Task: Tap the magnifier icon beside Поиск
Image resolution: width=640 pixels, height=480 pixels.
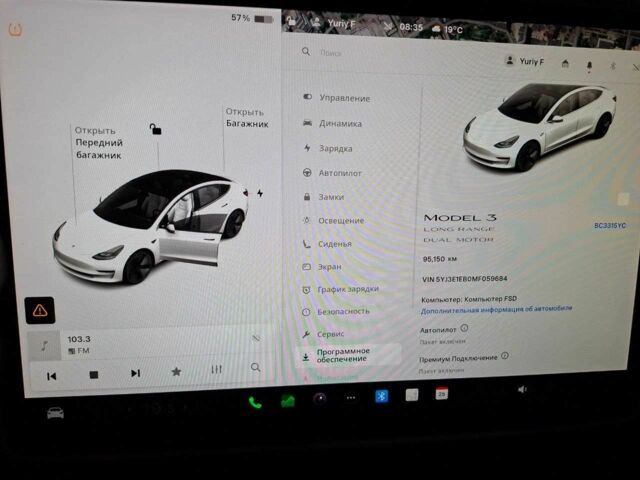Action: tap(306, 51)
